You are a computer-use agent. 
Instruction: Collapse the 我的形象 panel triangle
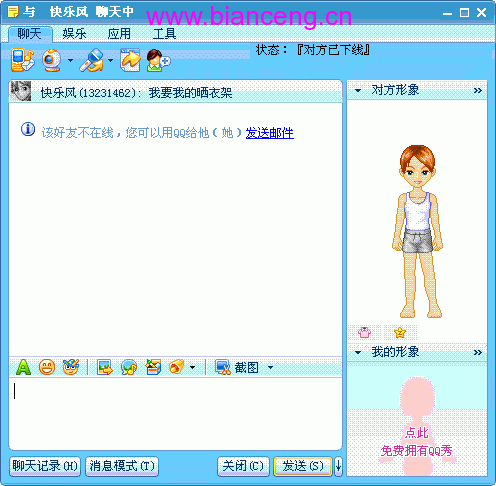tap(358, 352)
